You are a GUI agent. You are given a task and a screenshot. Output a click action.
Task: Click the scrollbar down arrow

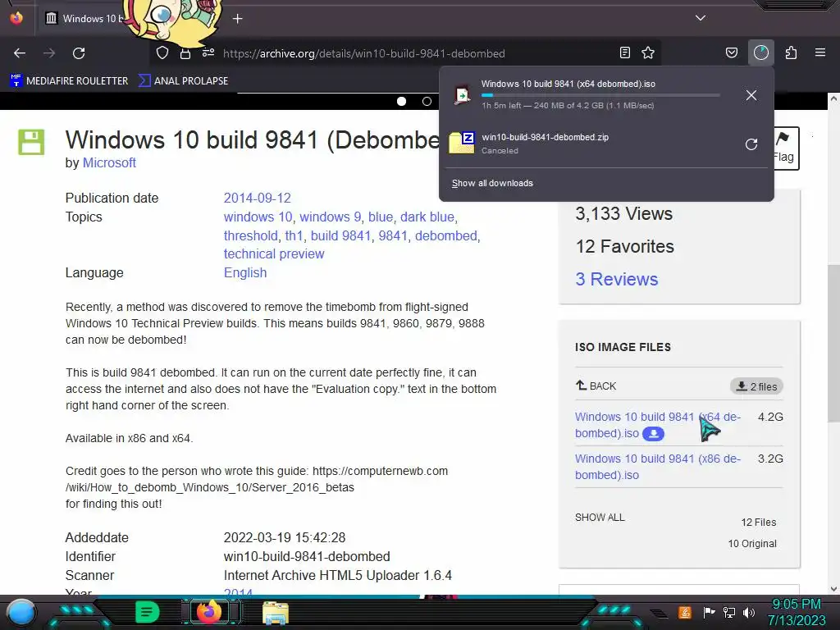pos(833,589)
